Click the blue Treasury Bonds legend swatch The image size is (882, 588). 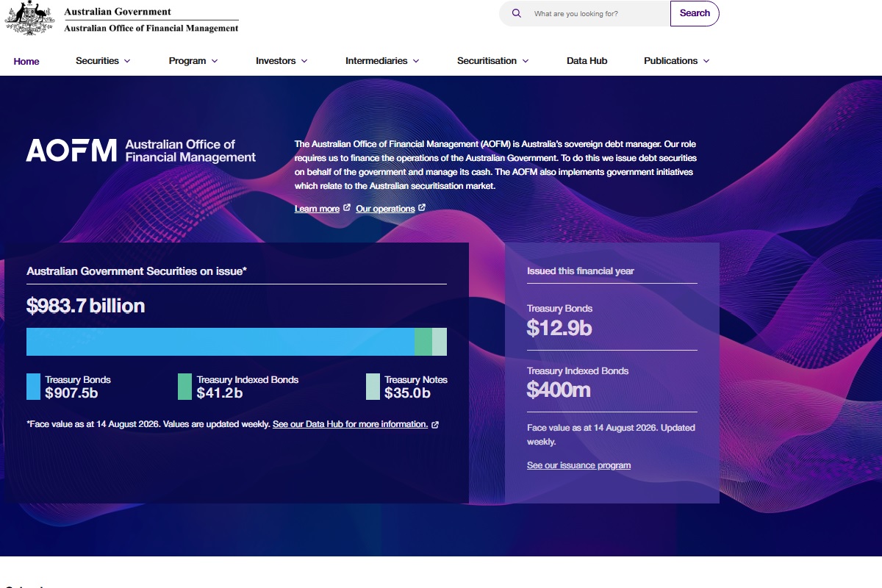(33, 387)
